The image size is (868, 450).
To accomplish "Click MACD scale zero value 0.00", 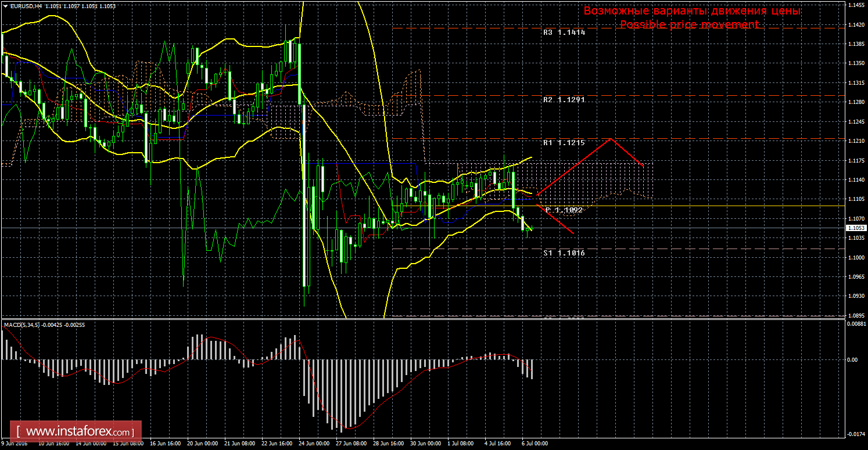I will pyautogui.click(x=852, y=360).
